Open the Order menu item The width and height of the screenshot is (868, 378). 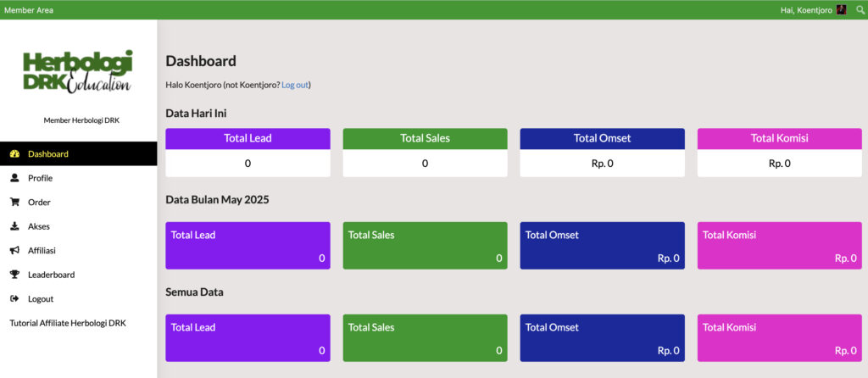pos(79,202)
